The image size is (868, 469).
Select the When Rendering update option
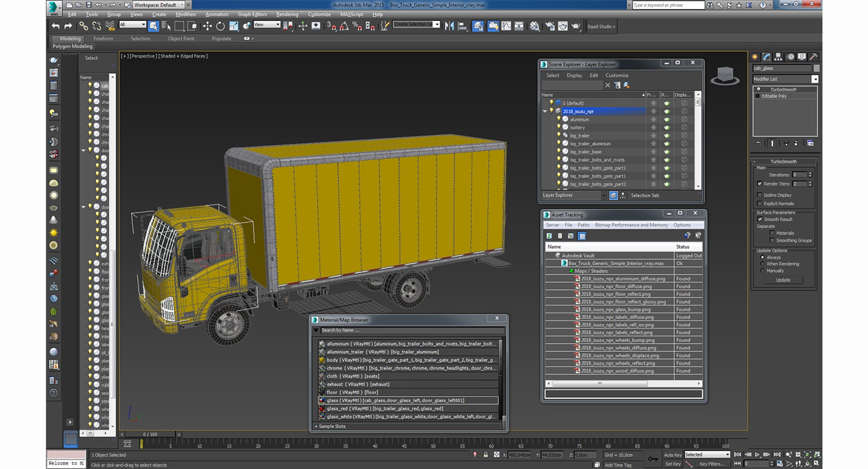762,264
